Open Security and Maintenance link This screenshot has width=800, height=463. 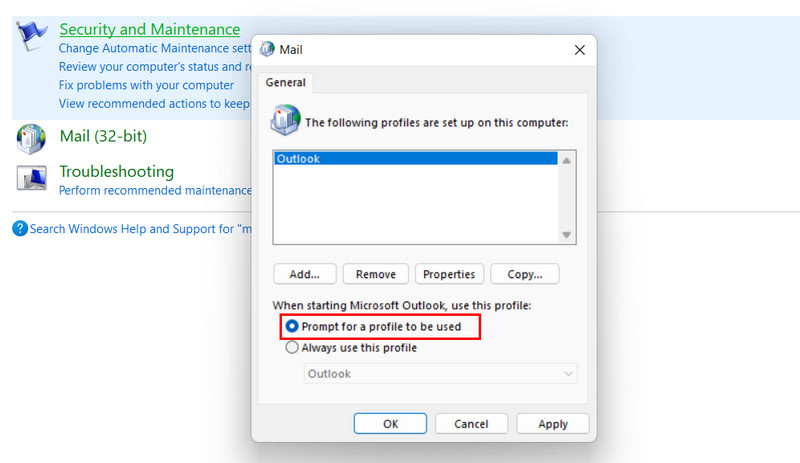(x=149, y=29)
